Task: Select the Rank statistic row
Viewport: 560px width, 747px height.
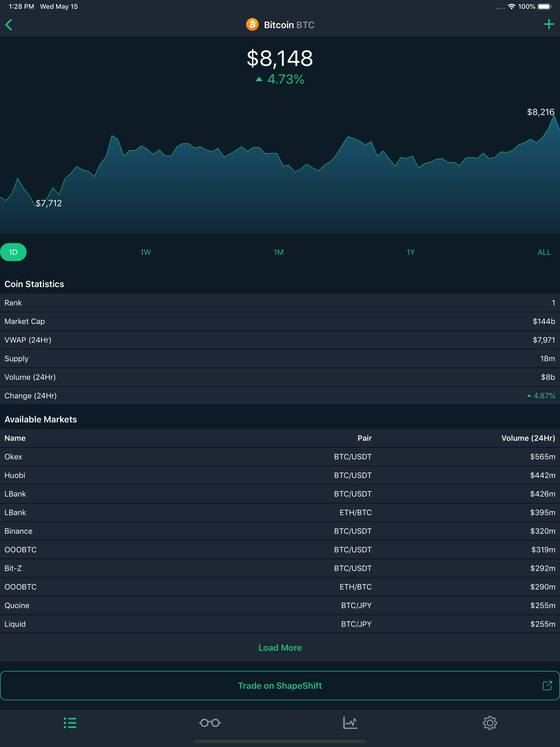Action: pos(280,303)
